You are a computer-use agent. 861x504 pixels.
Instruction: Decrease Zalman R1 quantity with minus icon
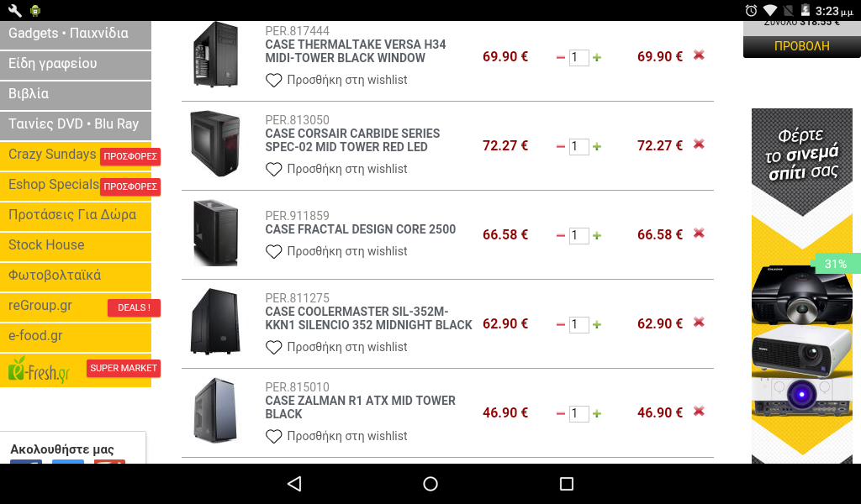point(560,413)
